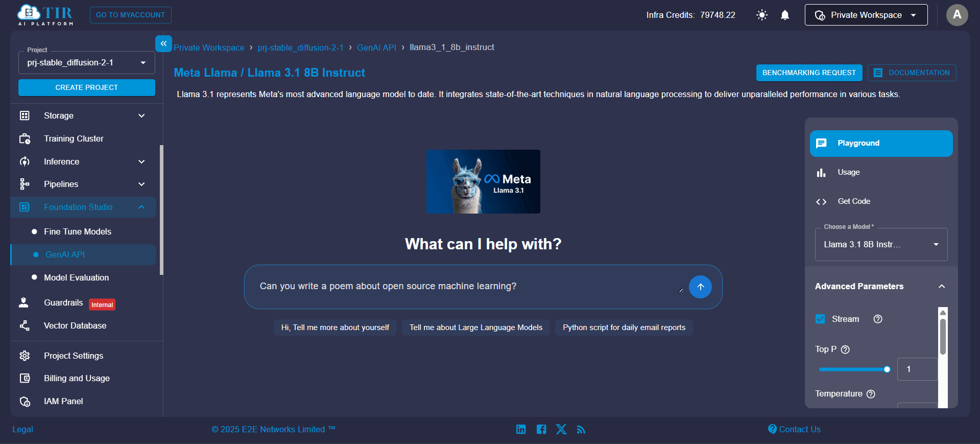980x444 pixels.
Task: Open the DOCUMENTATION button
Action: (912, 73)
